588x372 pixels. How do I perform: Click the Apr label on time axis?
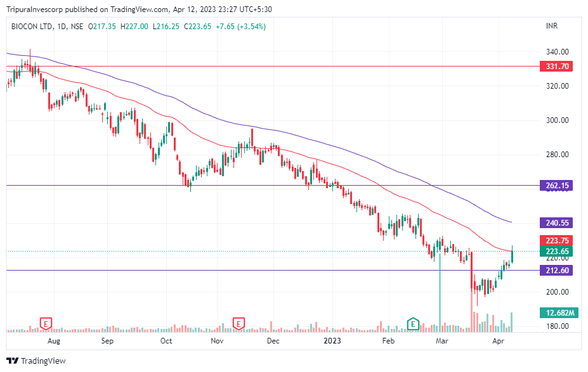tap(498, 341)
